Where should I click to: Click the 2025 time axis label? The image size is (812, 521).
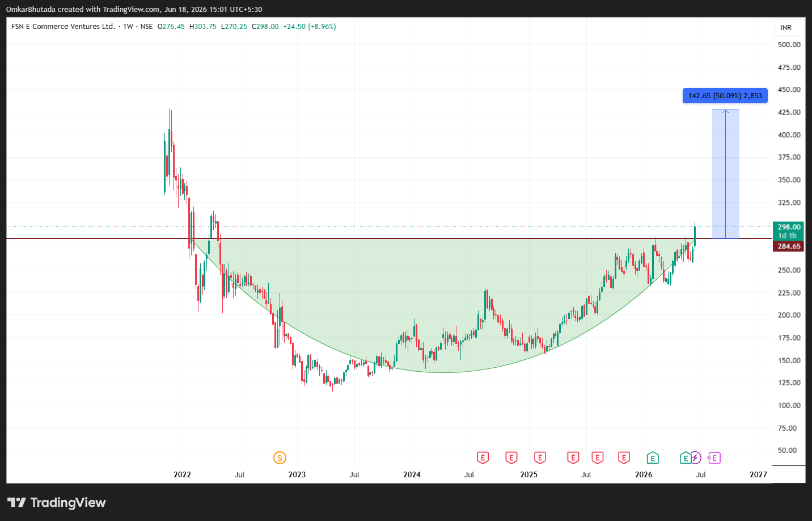pos(528,474)
